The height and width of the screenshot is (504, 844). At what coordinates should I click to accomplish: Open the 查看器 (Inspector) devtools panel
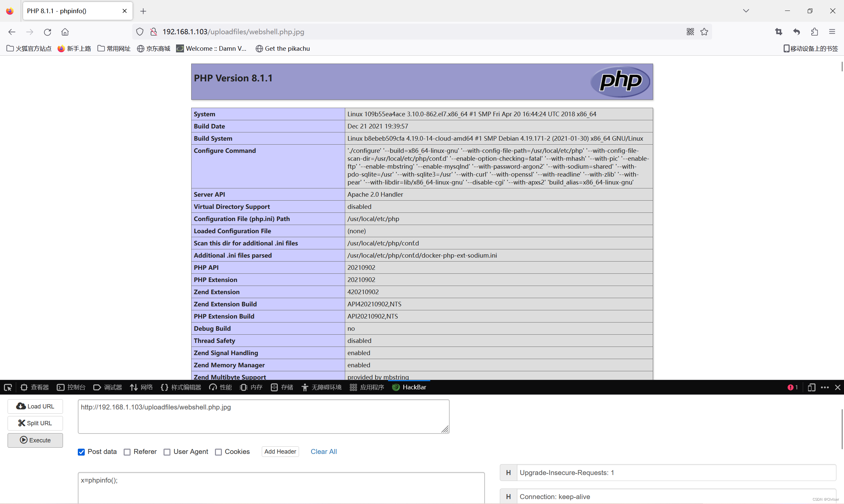[34, 387]
